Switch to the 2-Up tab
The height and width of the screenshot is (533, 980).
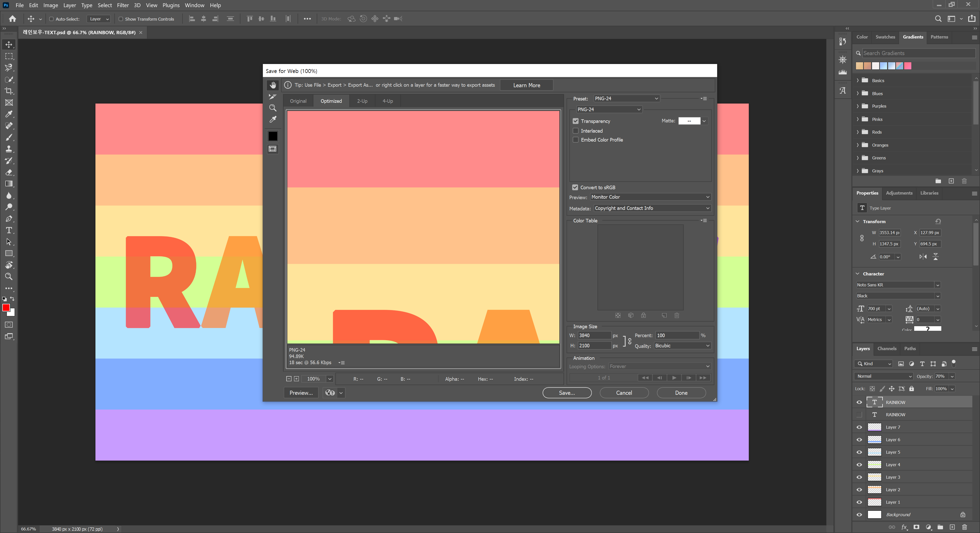[x=362, y=101]
